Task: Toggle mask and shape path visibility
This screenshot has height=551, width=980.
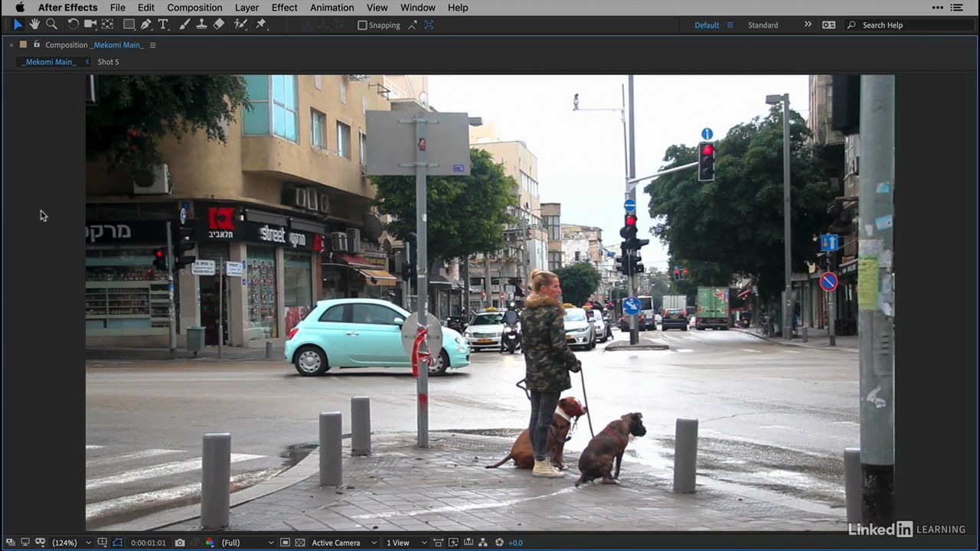Action: (41, 543)
